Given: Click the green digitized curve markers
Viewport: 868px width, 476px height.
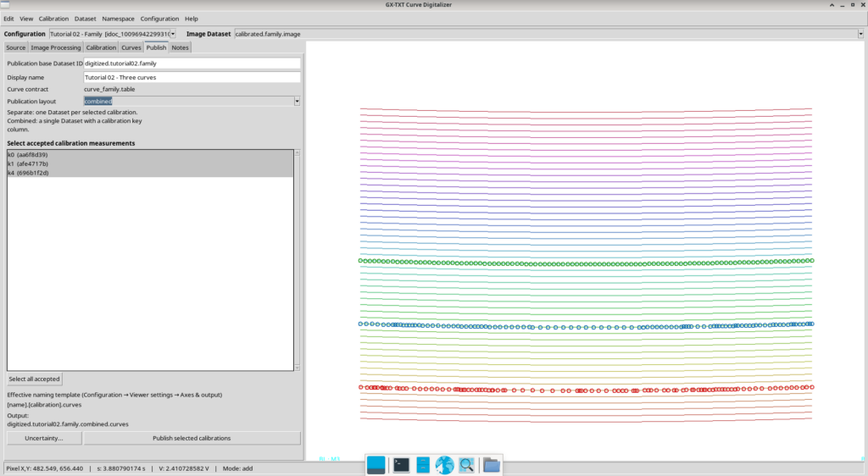Looking at the screenshot, I should (586, 262).
